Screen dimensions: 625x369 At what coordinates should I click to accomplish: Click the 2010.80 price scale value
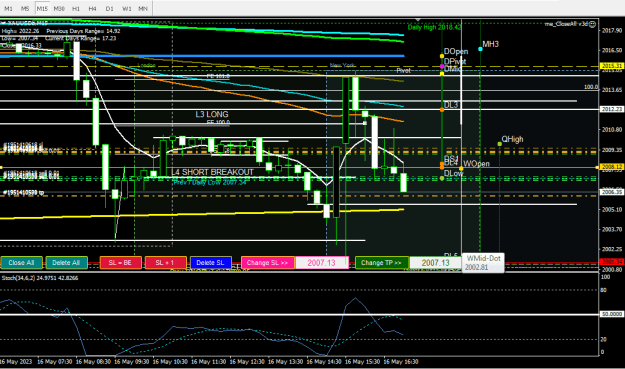pyautogui.click(x=612, y=130)
